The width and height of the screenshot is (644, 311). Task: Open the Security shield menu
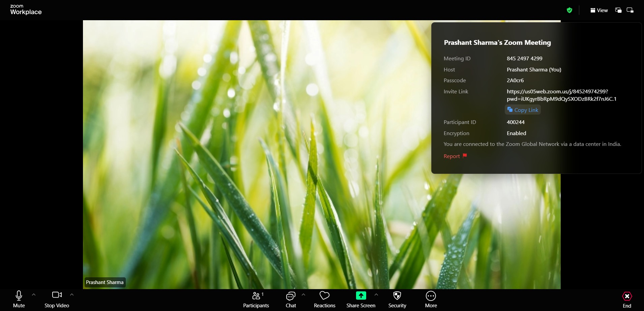pyautogui.click(x=397, y=300)
